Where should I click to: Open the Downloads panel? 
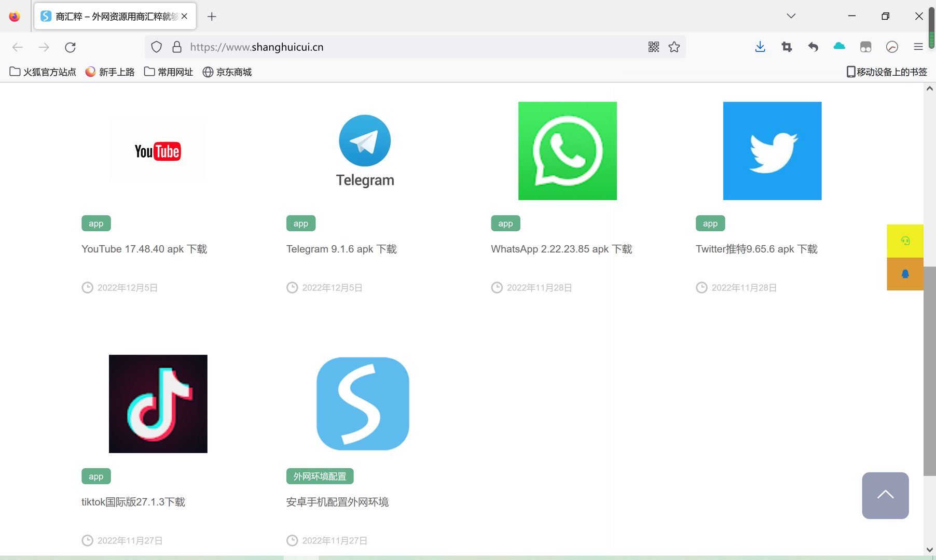(x=760, y=47)
